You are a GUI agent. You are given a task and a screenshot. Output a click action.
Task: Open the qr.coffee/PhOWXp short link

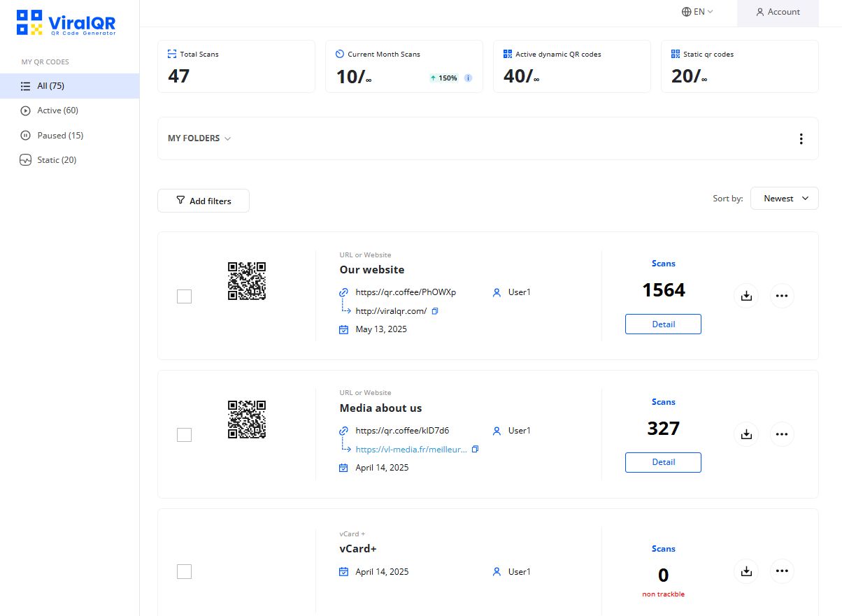pos(406,292)
